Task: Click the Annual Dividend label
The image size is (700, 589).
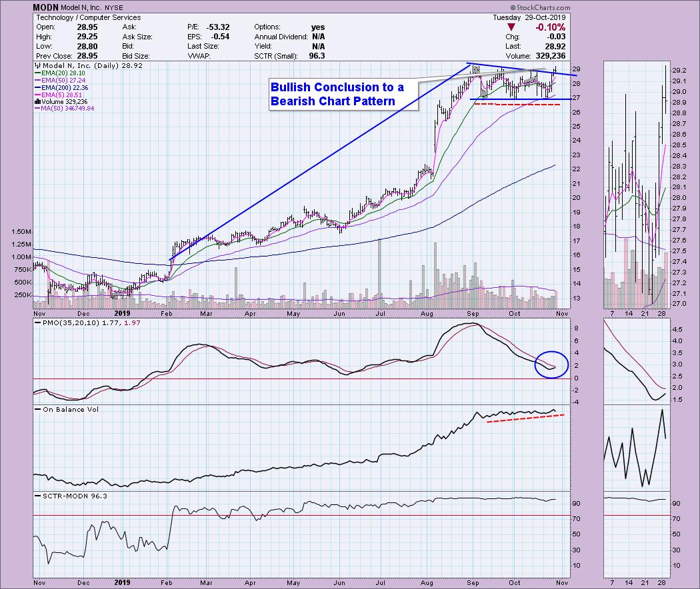Action: 281,37
